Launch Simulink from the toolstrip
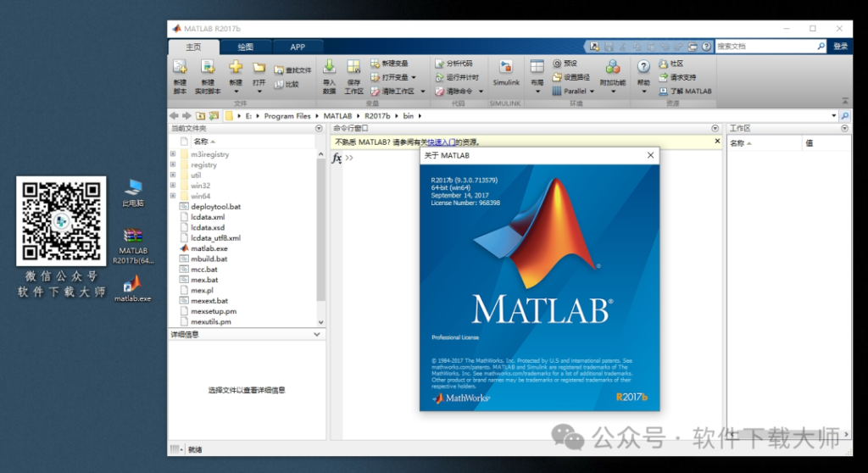 [x=506, y=73]
